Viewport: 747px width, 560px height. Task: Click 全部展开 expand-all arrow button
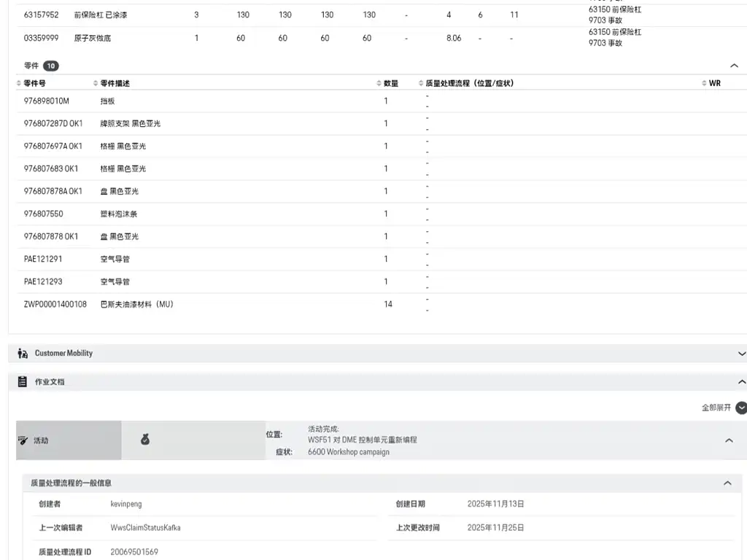coord(741,408)
